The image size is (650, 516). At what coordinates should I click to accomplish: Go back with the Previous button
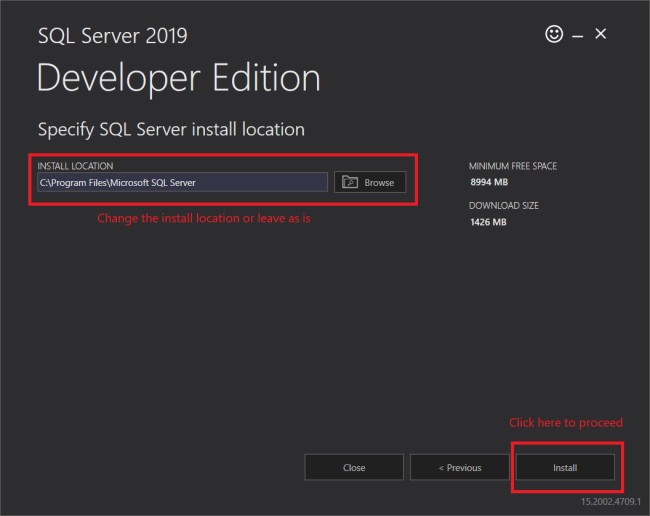pyautogui.click(x=460, y=468)
